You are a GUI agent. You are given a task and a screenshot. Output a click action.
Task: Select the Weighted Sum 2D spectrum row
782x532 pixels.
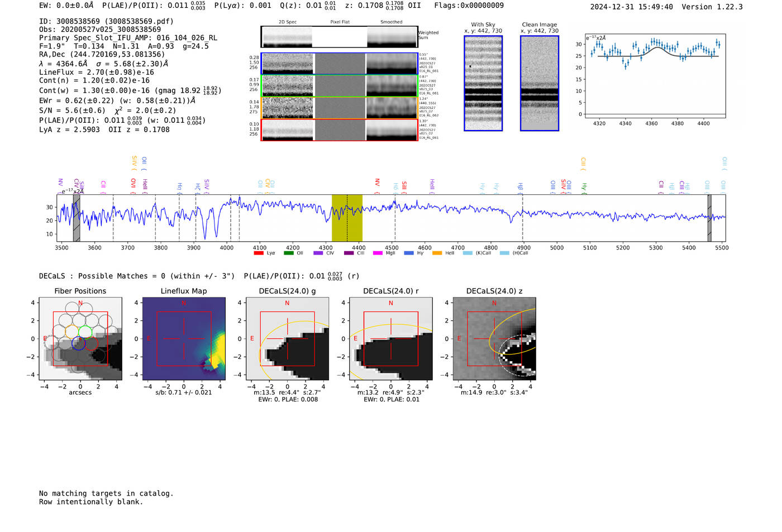click(x=339, y=37)
